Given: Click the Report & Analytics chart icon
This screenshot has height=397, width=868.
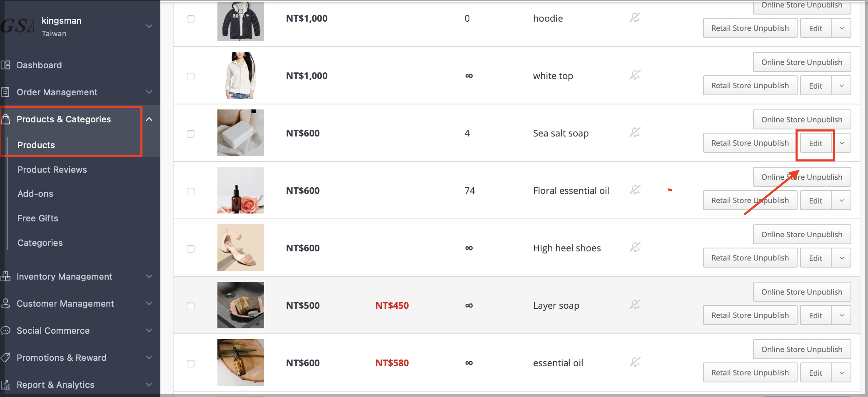Looking at the screenshot, I should coord(6,385).
